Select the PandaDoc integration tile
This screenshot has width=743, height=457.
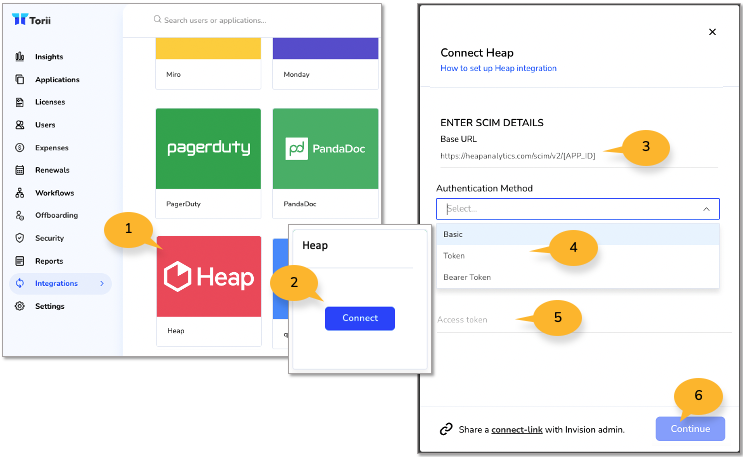click(325, 163)
